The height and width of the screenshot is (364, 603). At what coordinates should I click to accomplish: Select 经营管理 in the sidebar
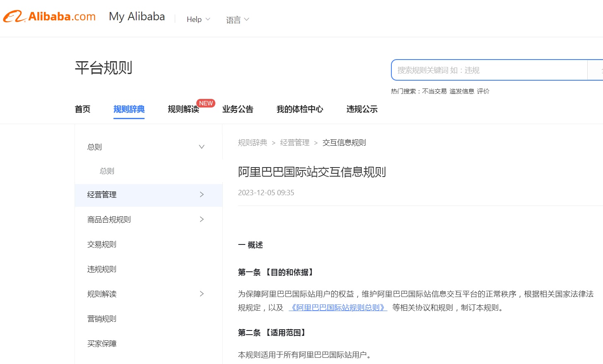(x=102, y=194)
